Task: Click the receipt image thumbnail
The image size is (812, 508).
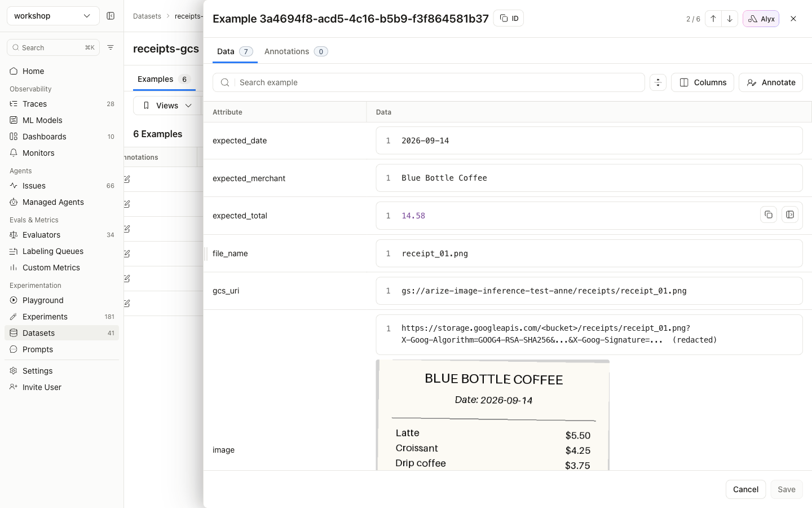Action: point(493,415)
